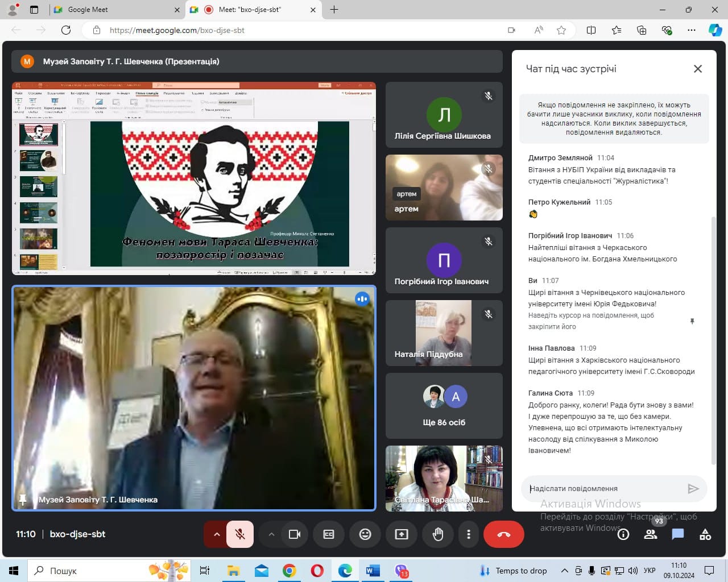Viewport: 728px width, 582px height.
Task: Open more options three-dot menu
Action: 469,534
